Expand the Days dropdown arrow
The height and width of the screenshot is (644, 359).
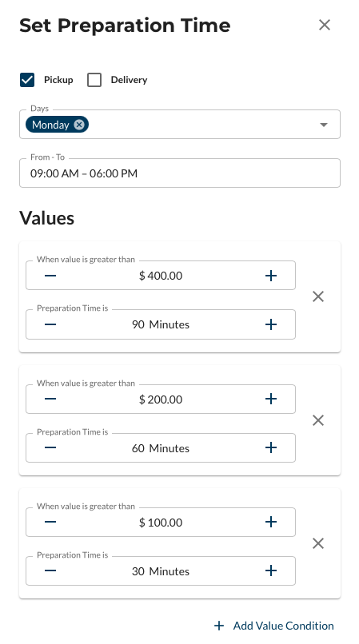(324, 125)
